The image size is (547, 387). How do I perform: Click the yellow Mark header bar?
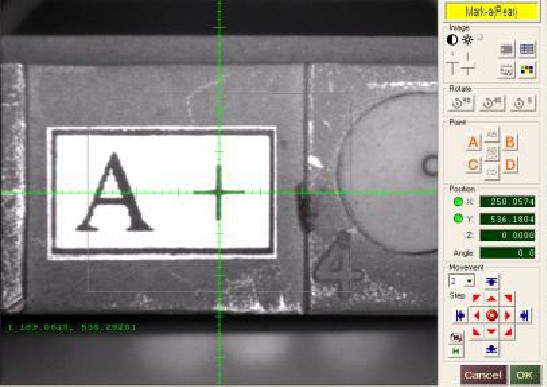492,12
